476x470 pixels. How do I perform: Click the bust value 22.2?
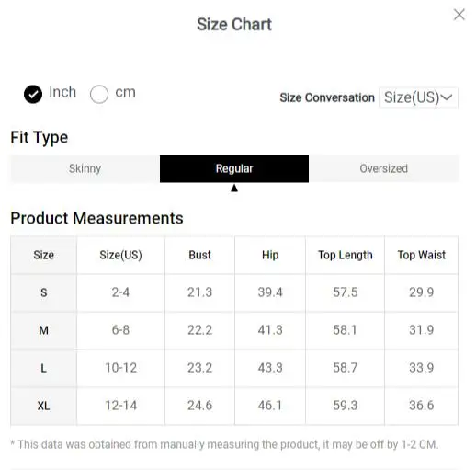pos(199,330)
